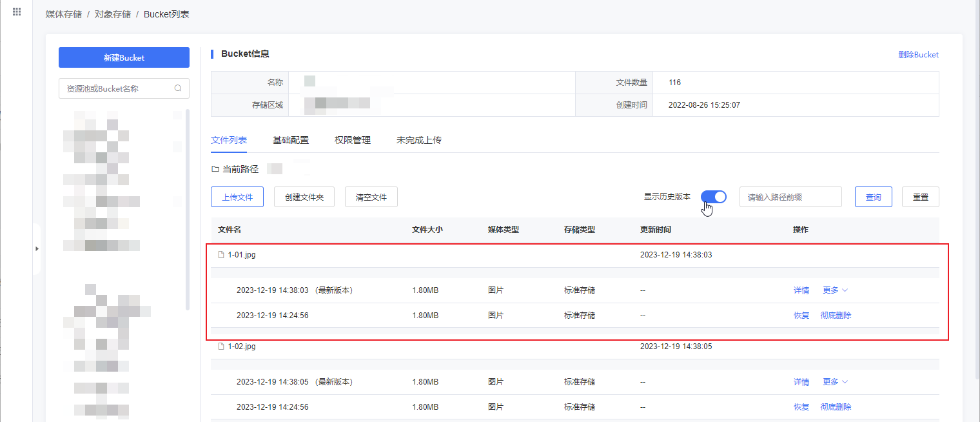Viewport: 980px width, 422px height.
Task: Click the search magnifier icon in Bucket search
Action: click(178, 88)
